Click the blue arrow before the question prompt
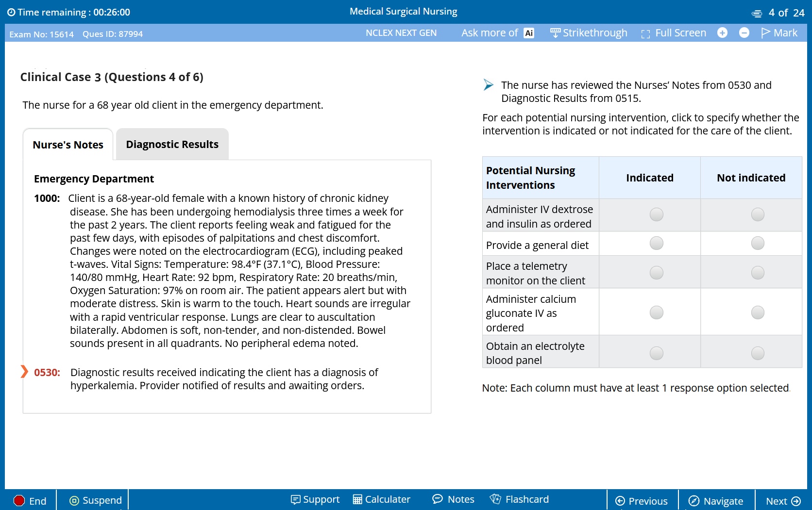Screen dimensions: 812x510 click(488, 85)
